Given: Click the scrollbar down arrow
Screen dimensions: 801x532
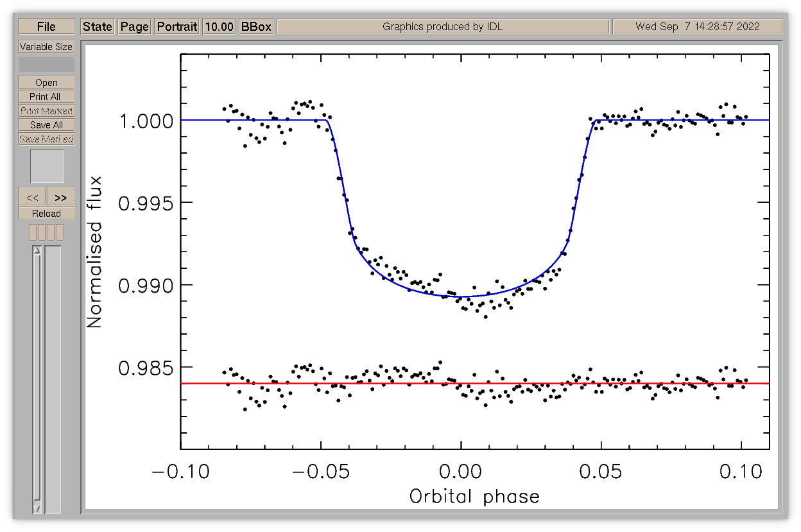Looking at the screenshot, I should (x=37, y=508).
